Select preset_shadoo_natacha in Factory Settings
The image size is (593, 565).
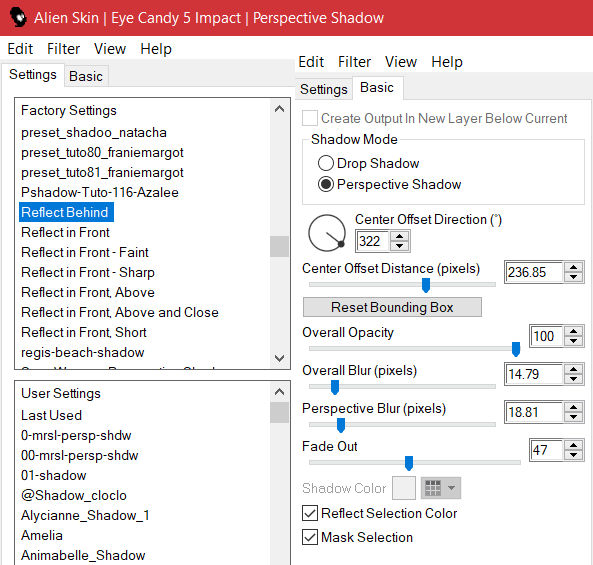94,133
